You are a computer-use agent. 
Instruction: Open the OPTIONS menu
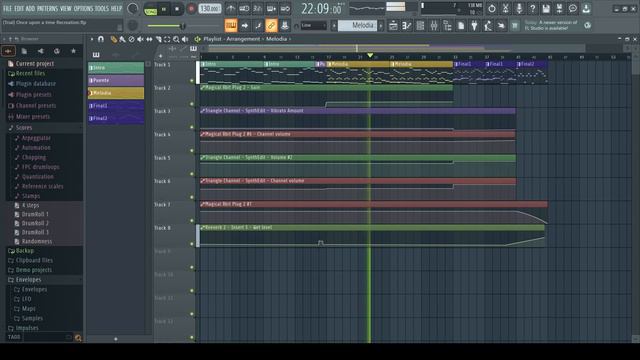pyautogui.click(x=84, y=9)
